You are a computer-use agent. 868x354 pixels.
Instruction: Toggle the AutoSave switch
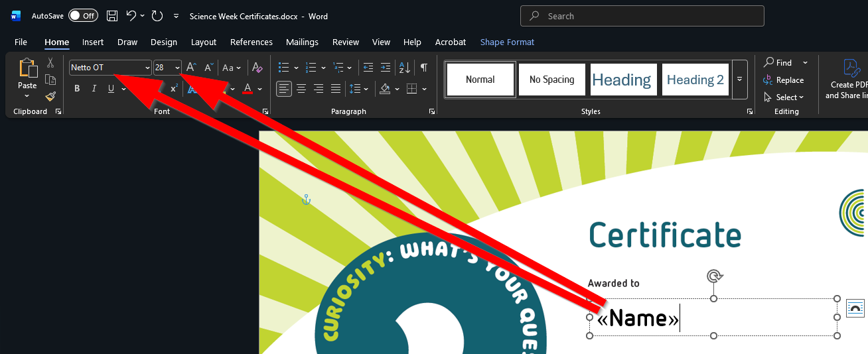click(83, 16)
